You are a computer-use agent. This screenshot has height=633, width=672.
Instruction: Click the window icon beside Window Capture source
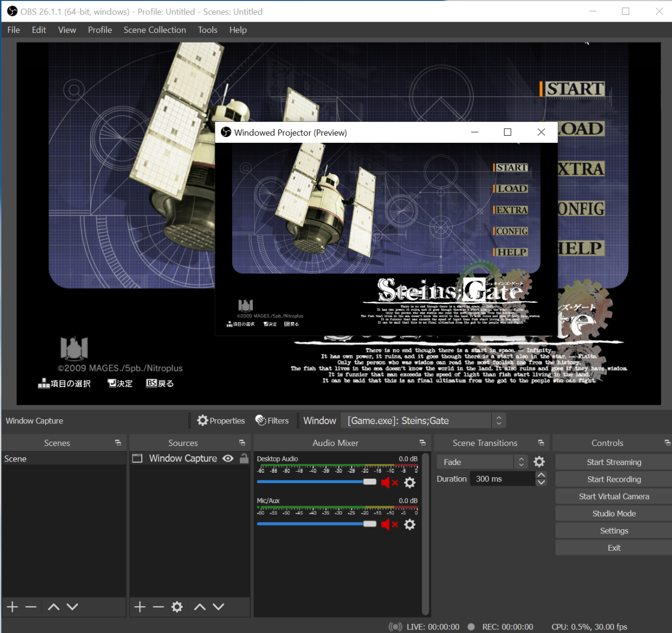point(137,458)
